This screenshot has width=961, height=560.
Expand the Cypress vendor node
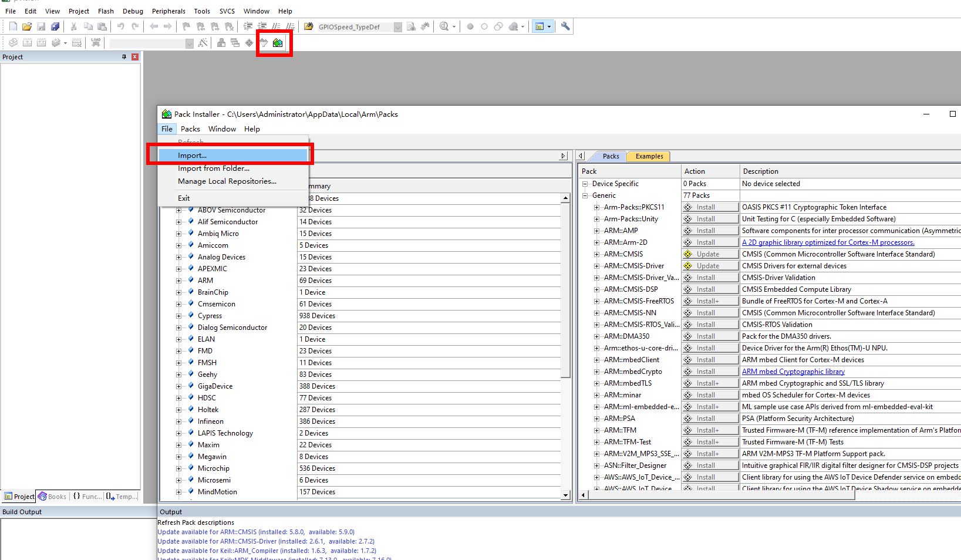[x=178, y=316]
